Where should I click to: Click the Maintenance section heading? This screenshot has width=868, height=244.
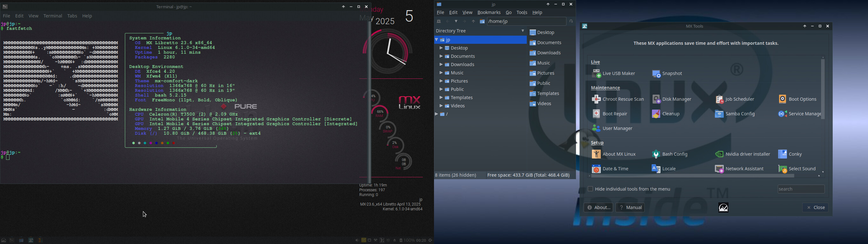click(x=606, y=88)
